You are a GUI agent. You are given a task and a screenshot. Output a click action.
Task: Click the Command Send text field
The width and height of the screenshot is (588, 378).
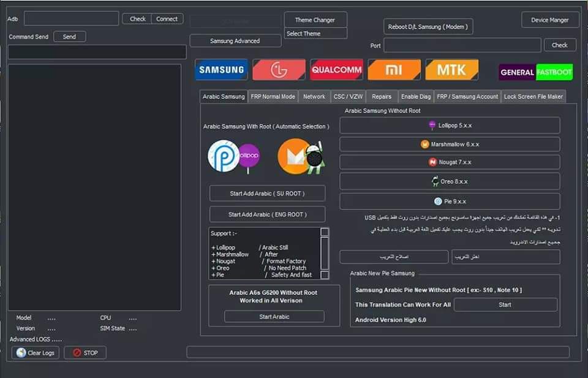click(97, 52)
